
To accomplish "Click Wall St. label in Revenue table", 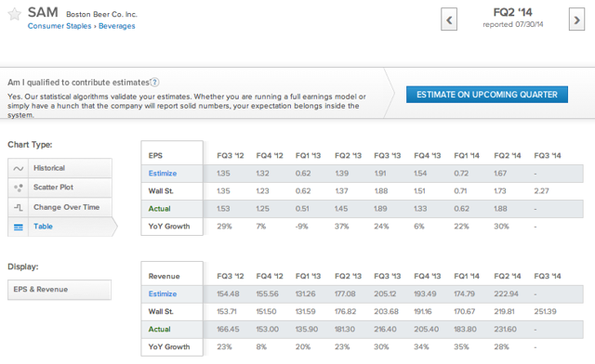I will [161, 312].
